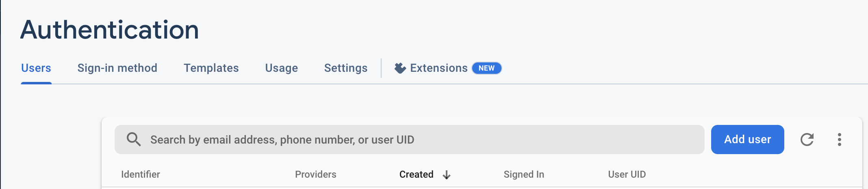The width and height of the screenshot is (868, 189).
Task: Sort by the Created column header
Action: point(417,174)
